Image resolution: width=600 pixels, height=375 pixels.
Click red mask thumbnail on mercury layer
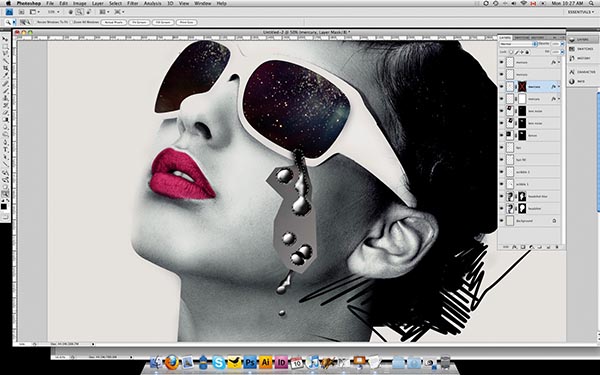coord(522,86)
